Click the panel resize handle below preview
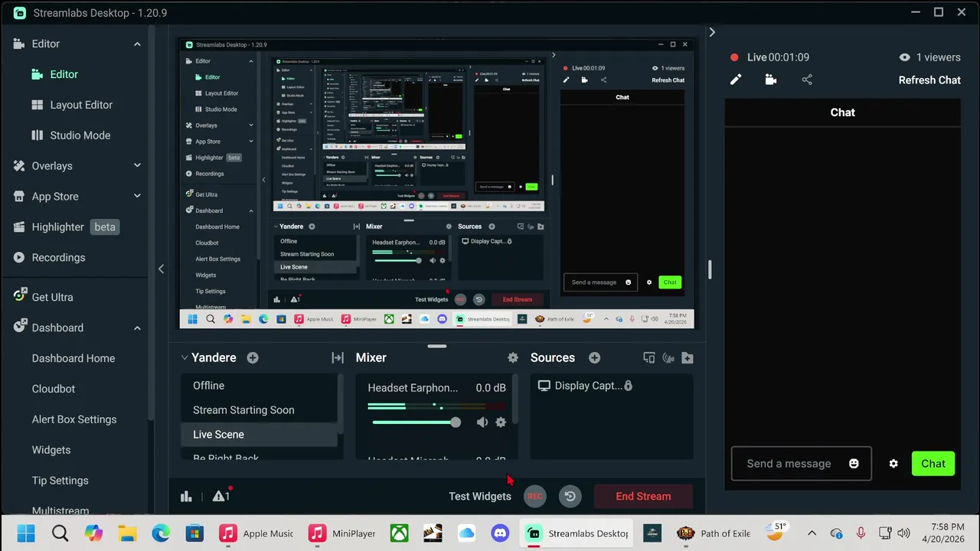980x551 pixels. (436, 347)
